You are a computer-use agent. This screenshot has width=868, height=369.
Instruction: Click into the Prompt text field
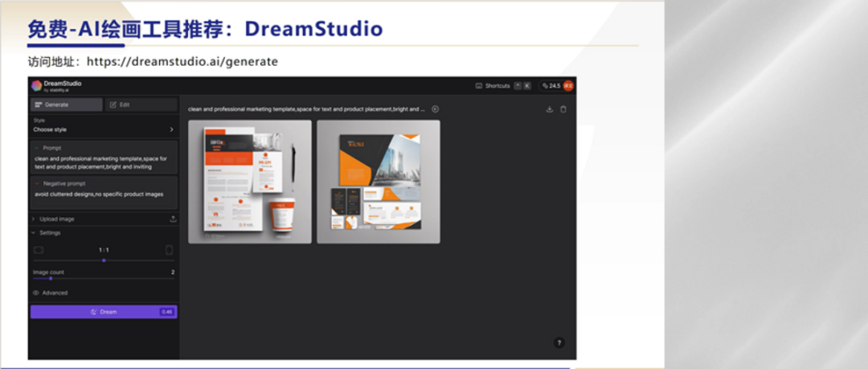[104, 162]
